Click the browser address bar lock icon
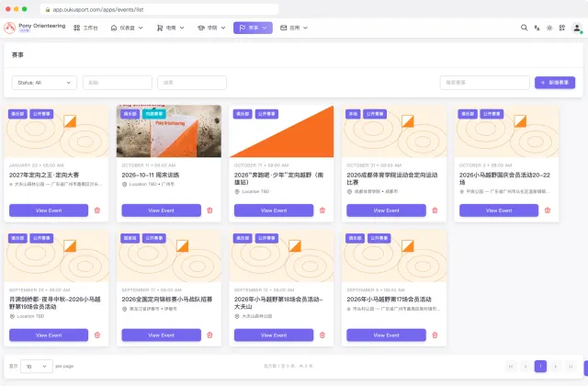The width and height of the screenshot is (588, 386). click(x=48, y=10)
